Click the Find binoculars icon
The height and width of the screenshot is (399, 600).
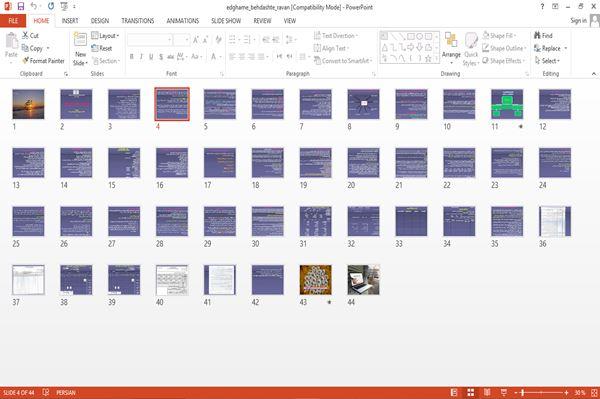pos(537,35)
